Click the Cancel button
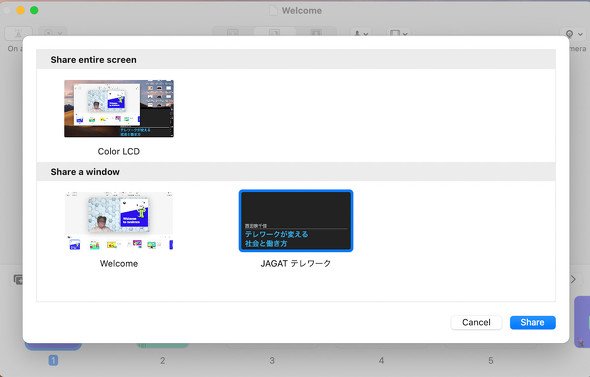 coord(476,322)
